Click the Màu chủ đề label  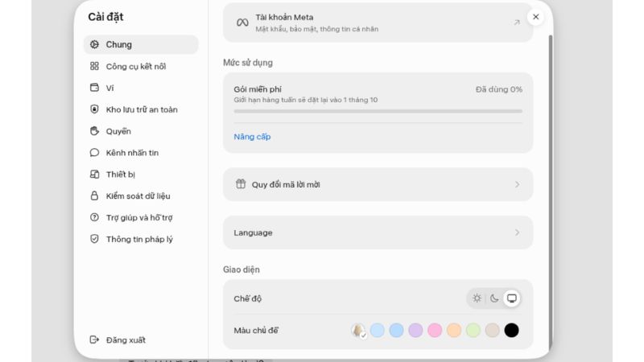coord(256,331)
